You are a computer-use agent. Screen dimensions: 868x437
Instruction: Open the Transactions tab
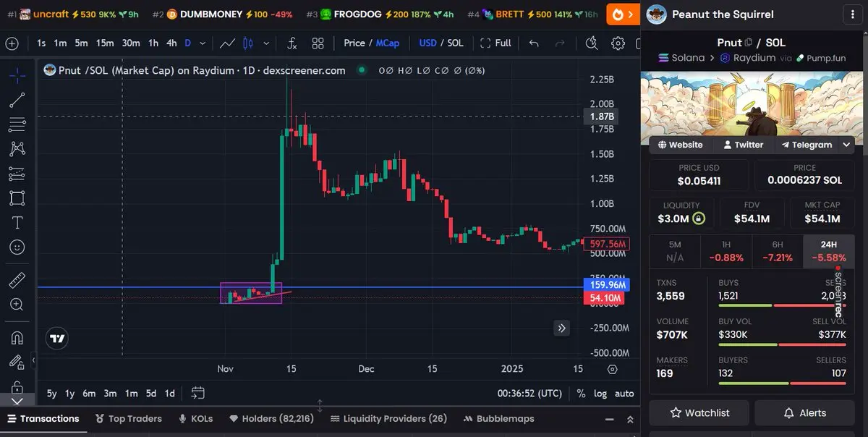coord(43,418)
